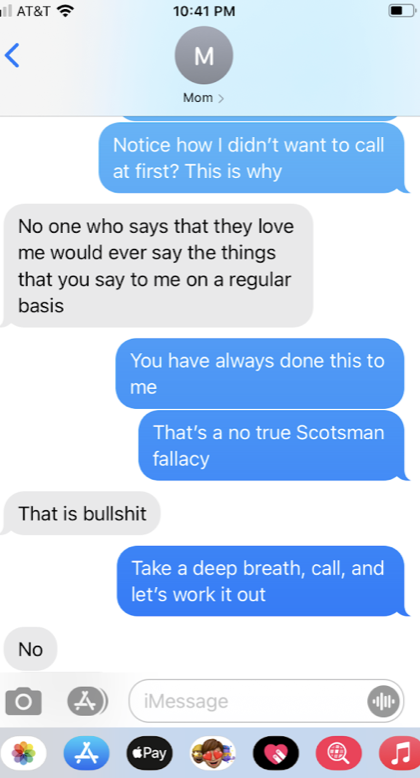This screenshot has height=778, width=420.
Task: Open the App Store icon in app strip
Action: [86, 753]
